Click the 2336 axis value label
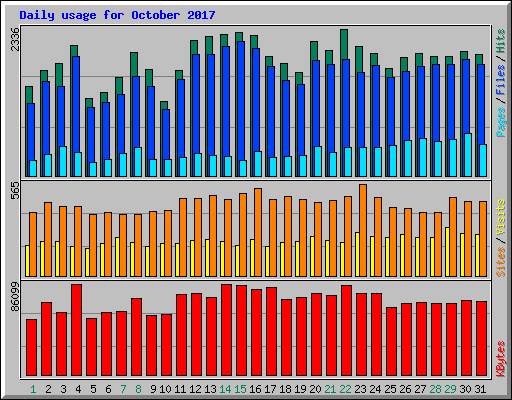Screen dimensions: 512x400 [15, 39]
